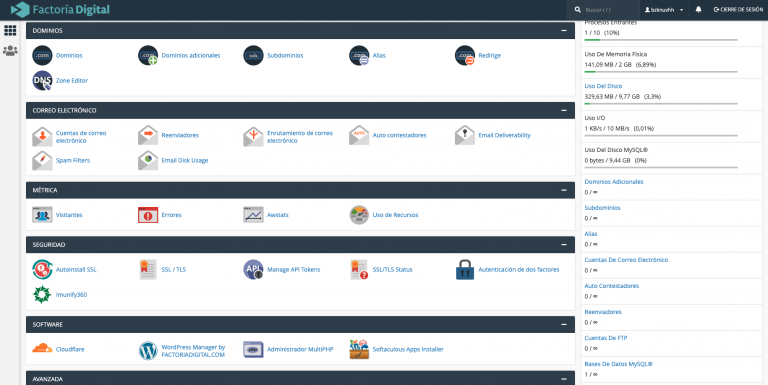Open the Auto Contestadores stats link
The height and width of the screenshot is (385, 768).
[x=612, y=286]
